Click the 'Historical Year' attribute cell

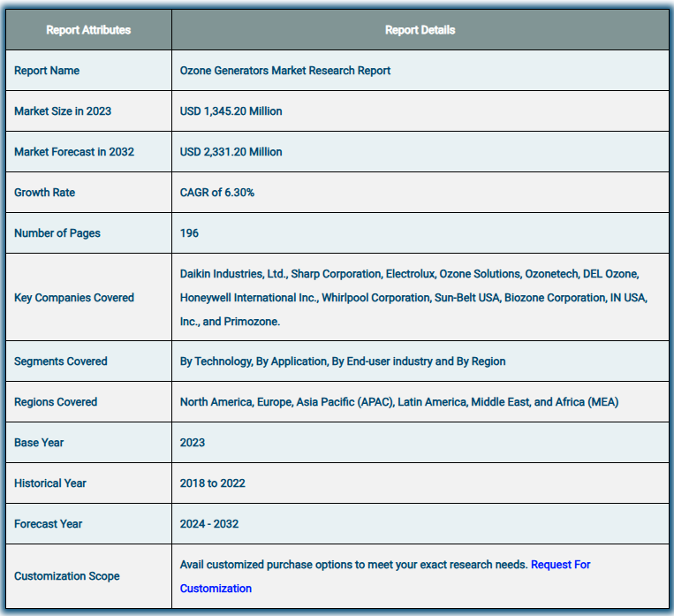click(88, 483)
